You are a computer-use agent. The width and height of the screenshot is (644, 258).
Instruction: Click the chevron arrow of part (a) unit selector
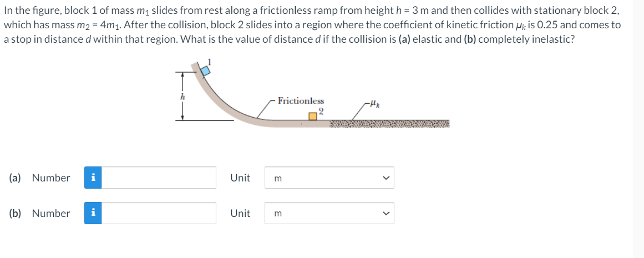pos(385,178)
